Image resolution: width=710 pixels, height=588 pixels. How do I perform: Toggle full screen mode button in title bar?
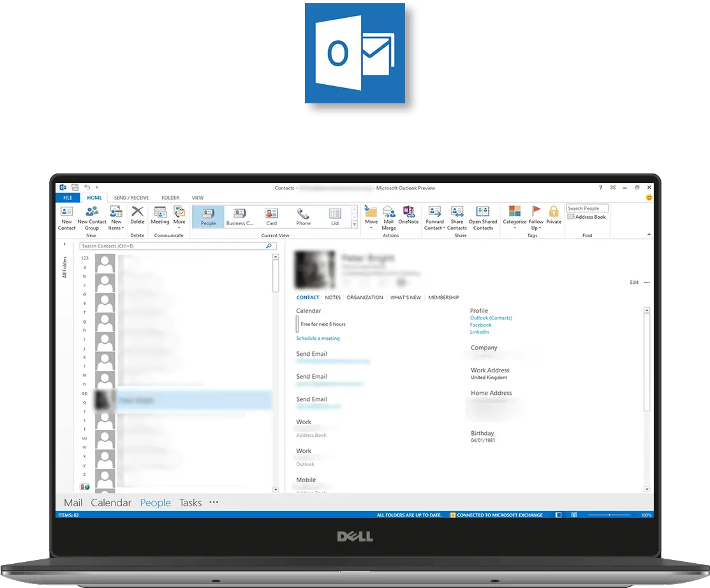pyautogui.click(x=612, y=187)
